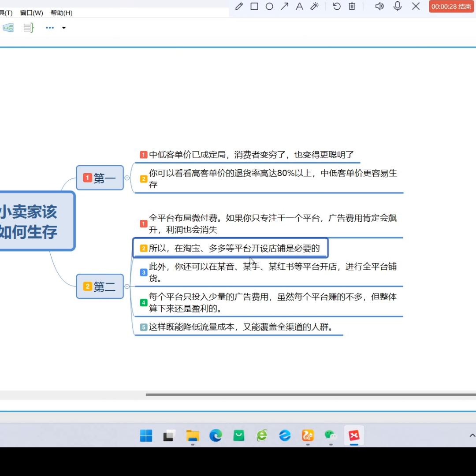Screen dimensions: 476x476
Task: Open the Windows Start menu
Action: click(x=146, y=435)
